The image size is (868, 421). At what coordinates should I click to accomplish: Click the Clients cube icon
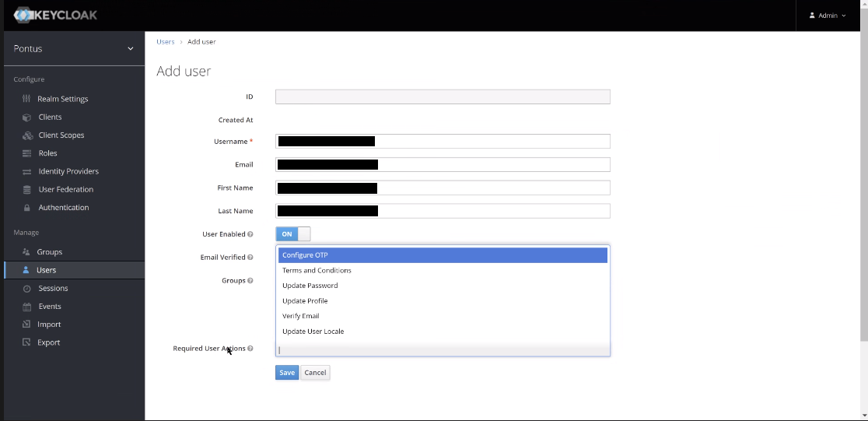tap(26, 117)
